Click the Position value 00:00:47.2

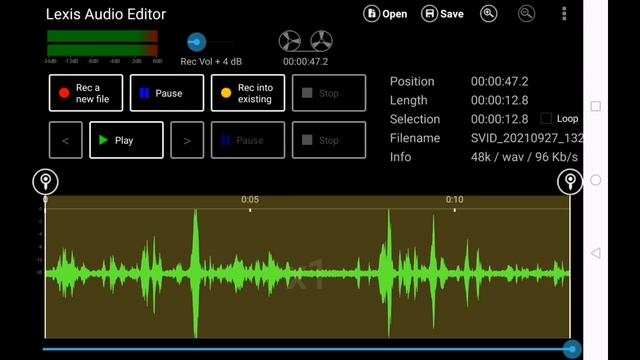click(x=500, y=81)
